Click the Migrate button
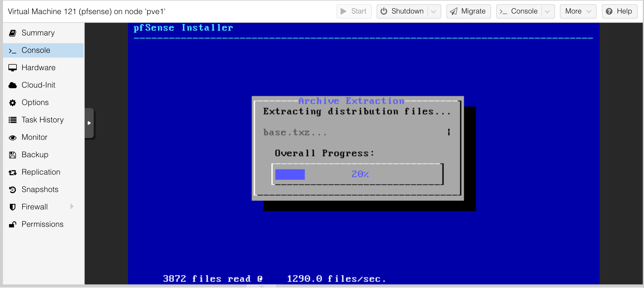644x288 pixels. pyautogui.click(x=468, y=11)
